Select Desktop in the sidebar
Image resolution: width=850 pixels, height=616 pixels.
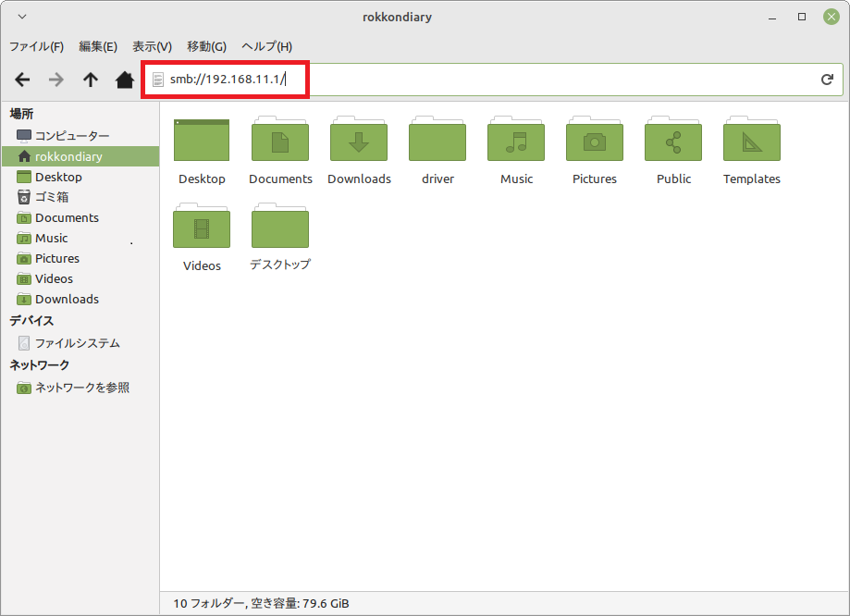(80, 177)
